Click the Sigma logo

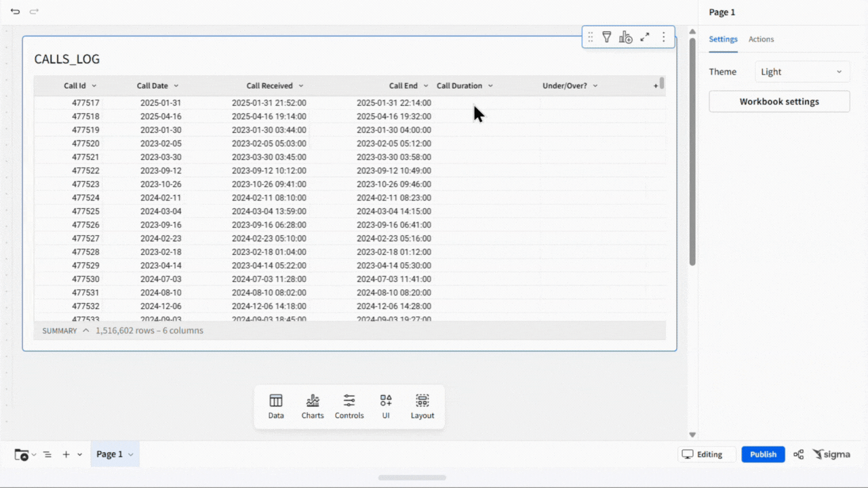831,455
